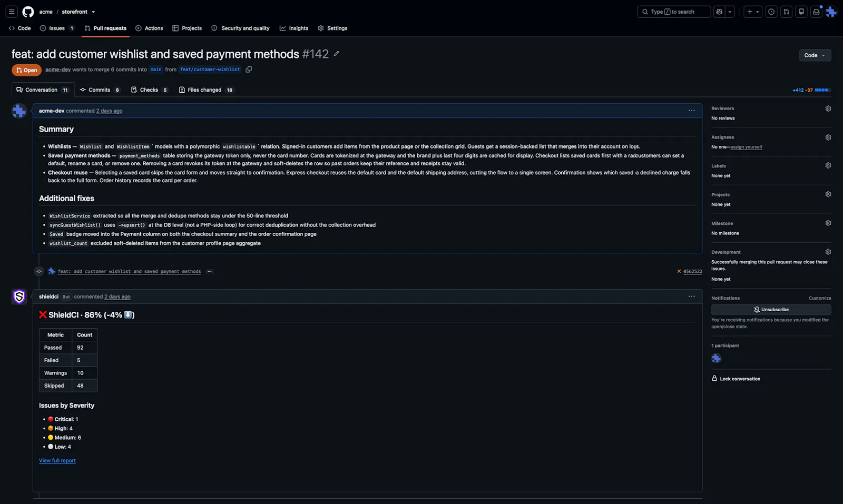Click the Unsubscribe notifications button

[771, 310]
